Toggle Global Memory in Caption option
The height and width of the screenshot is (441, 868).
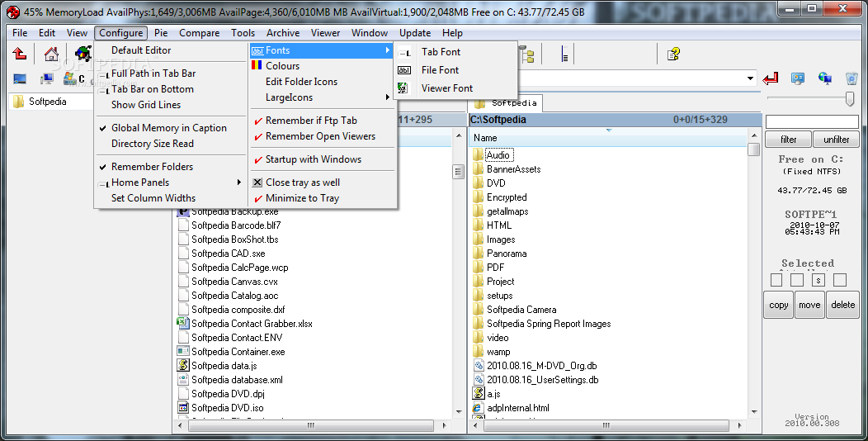click(x=169, y=128)
